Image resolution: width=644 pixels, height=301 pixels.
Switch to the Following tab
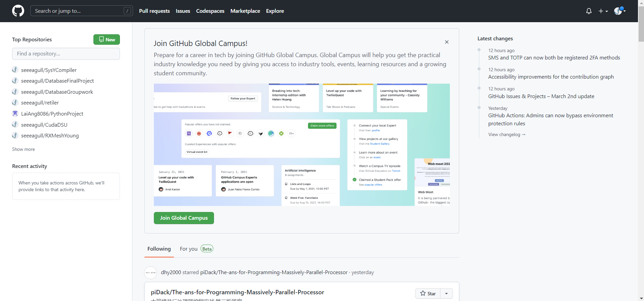pyautogui.click(x=159, y=249)
